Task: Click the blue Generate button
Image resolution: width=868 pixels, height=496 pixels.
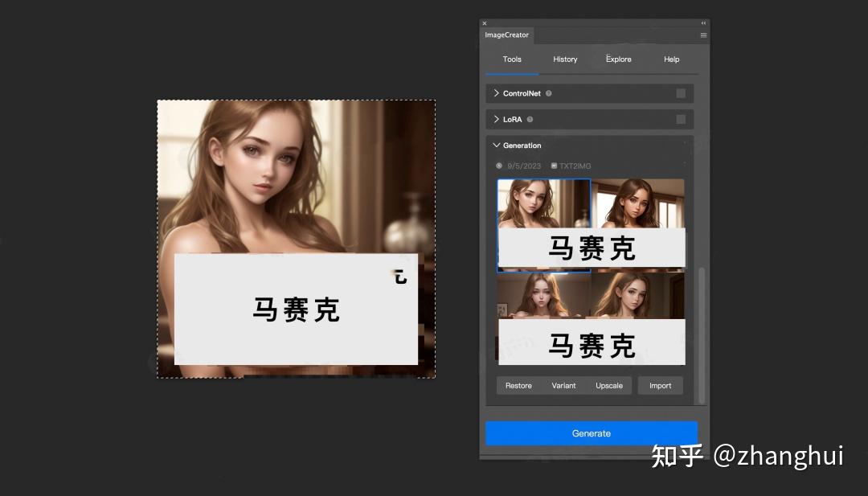Action: tap(592, 432)
